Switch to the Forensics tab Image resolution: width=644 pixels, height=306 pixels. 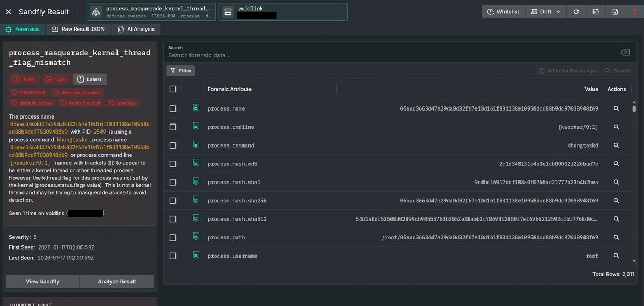coord(23,29)
